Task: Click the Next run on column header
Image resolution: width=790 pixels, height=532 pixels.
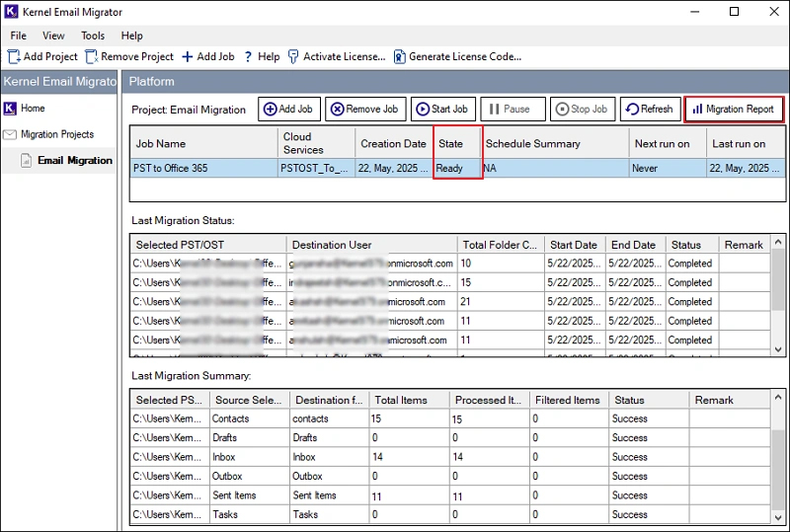Action: [668, 143]
